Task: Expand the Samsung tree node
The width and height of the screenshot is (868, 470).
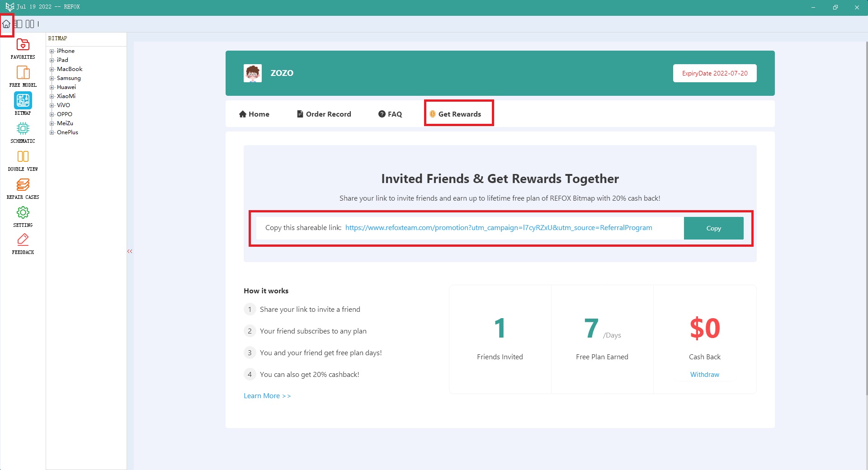Action: [52, 78]
